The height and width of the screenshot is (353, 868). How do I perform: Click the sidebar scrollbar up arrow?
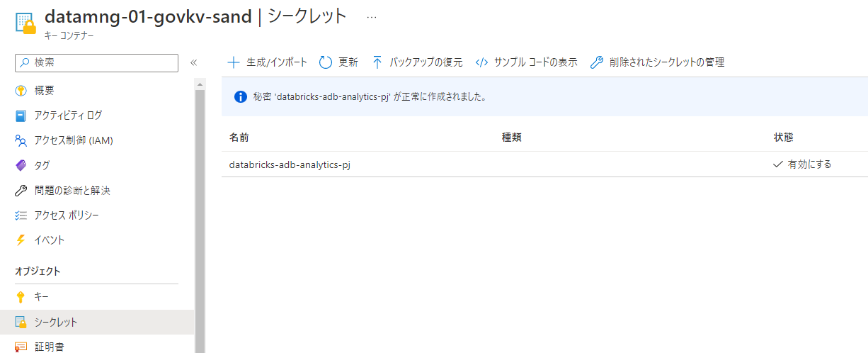tap(200, 84)
